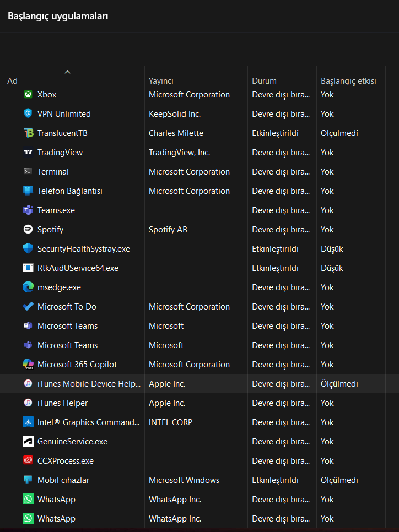Select the TranslucentTB entry name
Image resolution: width=399 pixels, height=532 pixels.
[62, 133]
